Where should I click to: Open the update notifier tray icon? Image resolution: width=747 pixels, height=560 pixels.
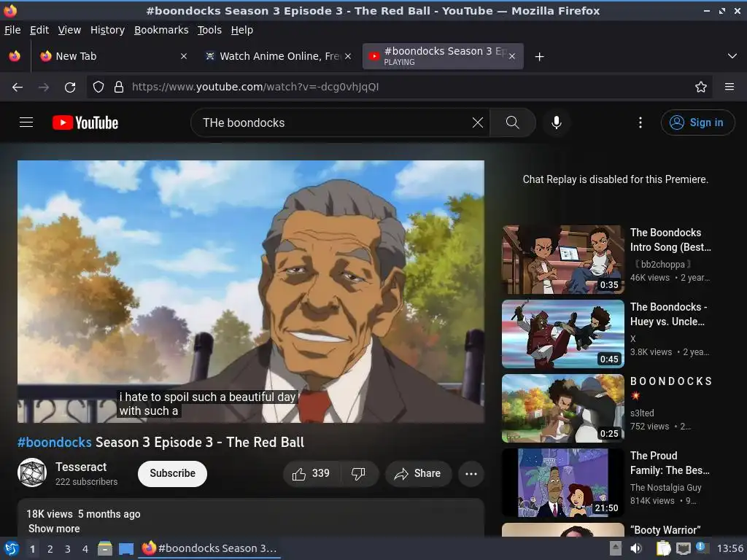pyautogui.click(x=701, y=547)
